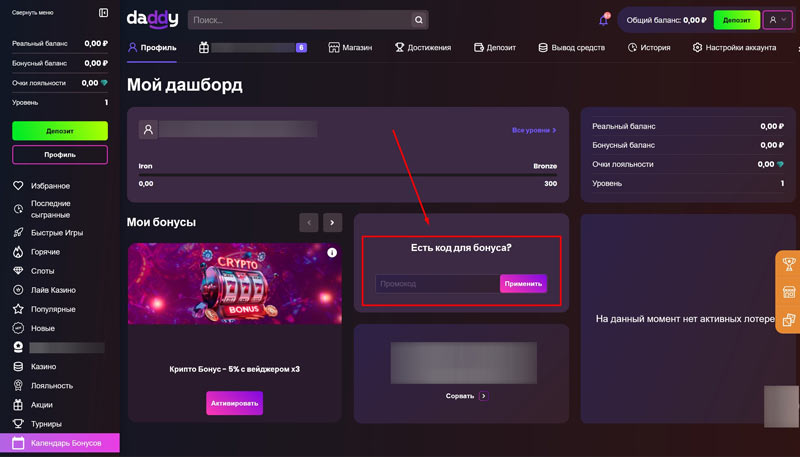Open Турниры in the sidebar
The height and width of the screenshot is (457, 800).
click(x=47, y=423)
